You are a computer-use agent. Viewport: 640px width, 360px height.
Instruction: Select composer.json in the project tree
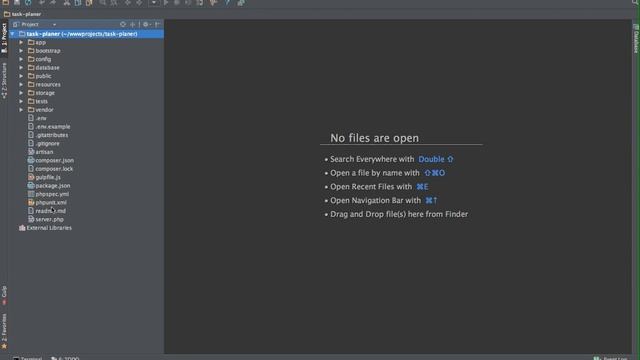[x=51, y=160]
